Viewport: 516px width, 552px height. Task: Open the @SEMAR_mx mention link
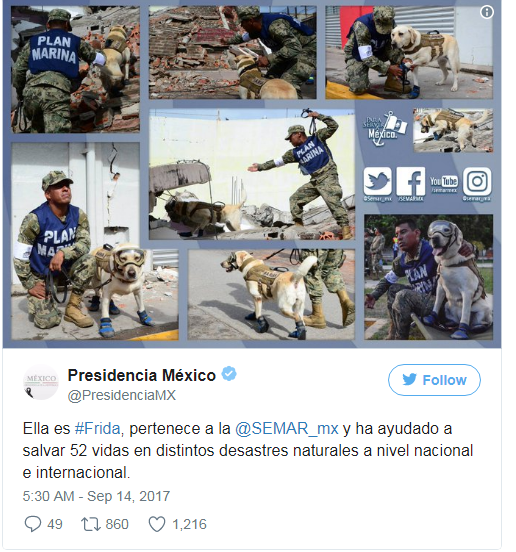click(x=287, y=429)
